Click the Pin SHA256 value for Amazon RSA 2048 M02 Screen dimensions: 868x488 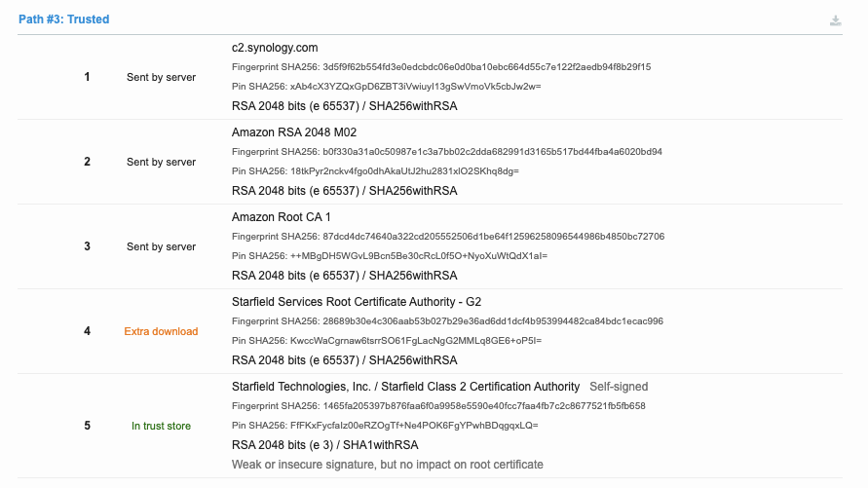point(375,171)
